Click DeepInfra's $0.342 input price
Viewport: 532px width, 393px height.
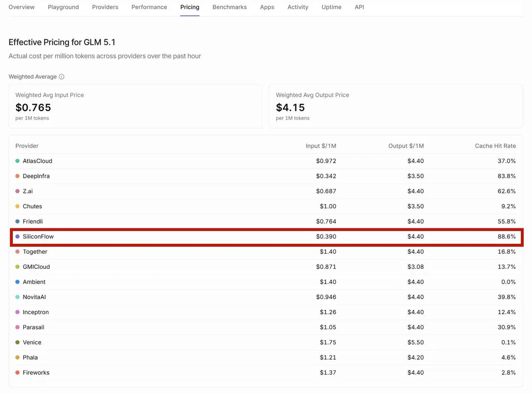point(326,176)
